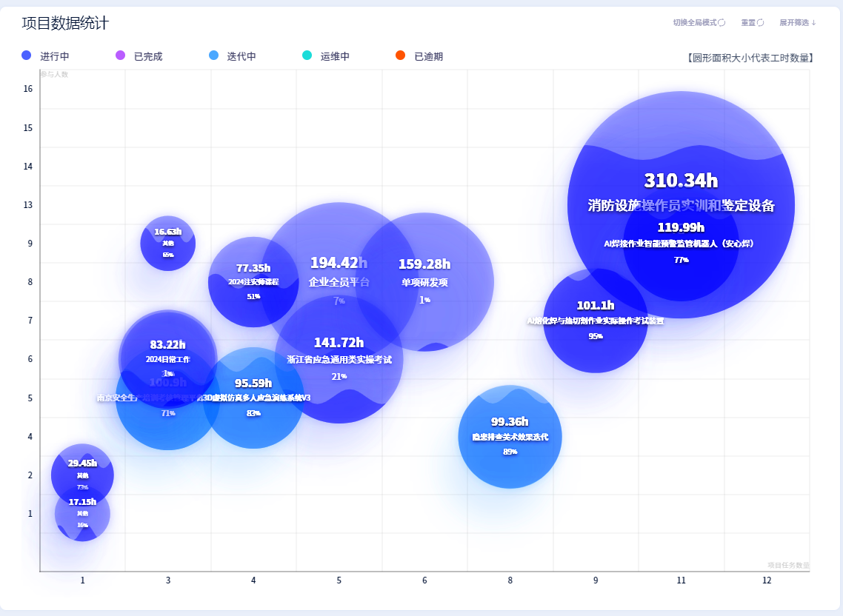843x616 pixels.
Task: Select the 310.34h 消防设施 bubble
Action: (682, 205)
